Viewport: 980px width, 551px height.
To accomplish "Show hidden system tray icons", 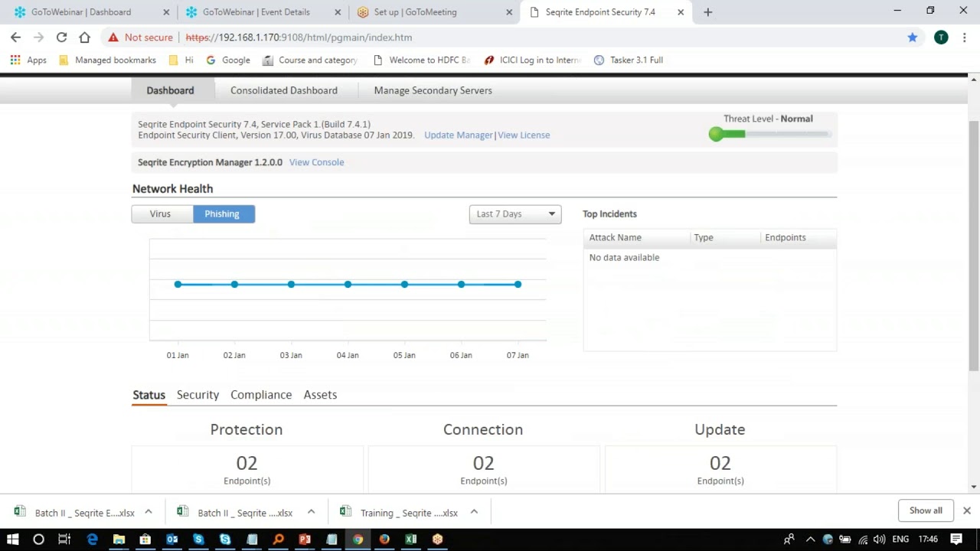I will pyautogui.click(x=810, y=539).
